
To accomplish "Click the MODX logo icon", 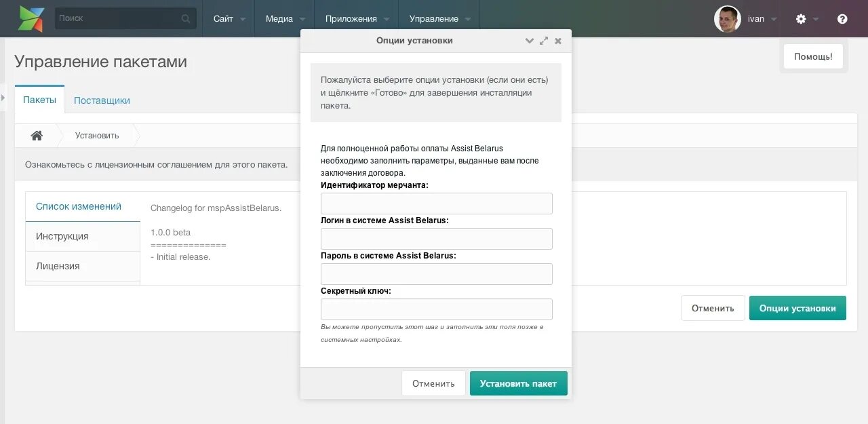I will [31, 19].
